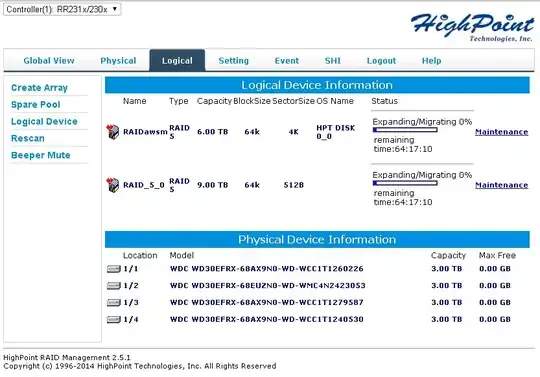Image resolution: width=540 pixels, height=377 pixels.
Task: Open Maintenance for the RAID_5_0 array
Action: [x=501, y=185]
